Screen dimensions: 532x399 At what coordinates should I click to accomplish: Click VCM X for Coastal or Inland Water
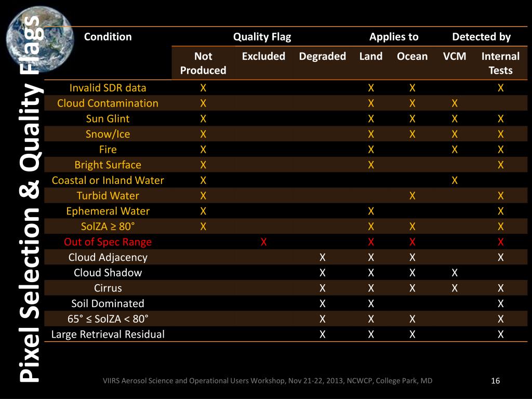[x=455, y=180]
